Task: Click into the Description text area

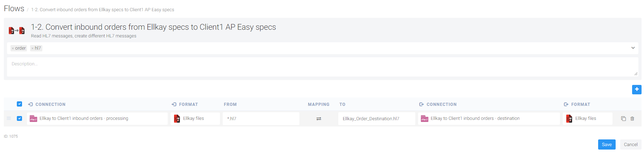Action: [323, 67]
